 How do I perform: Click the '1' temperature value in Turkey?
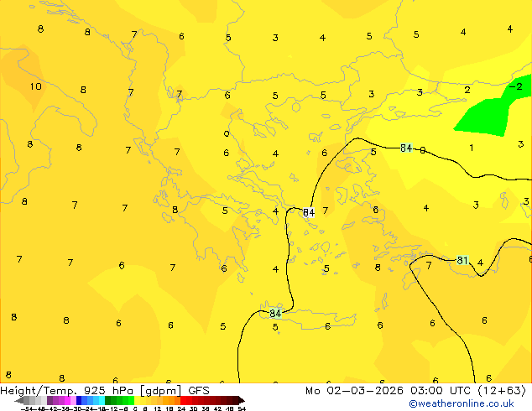[x=472, y=148]
